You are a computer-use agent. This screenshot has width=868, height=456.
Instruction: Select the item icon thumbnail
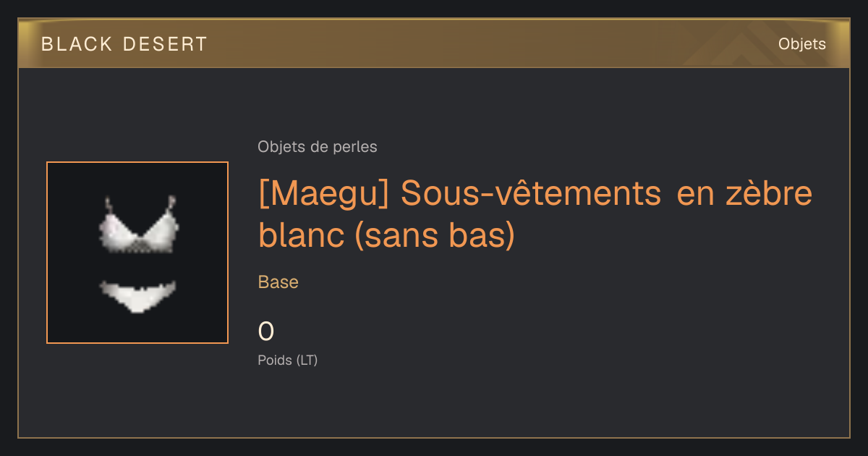[x=137, y=253]
